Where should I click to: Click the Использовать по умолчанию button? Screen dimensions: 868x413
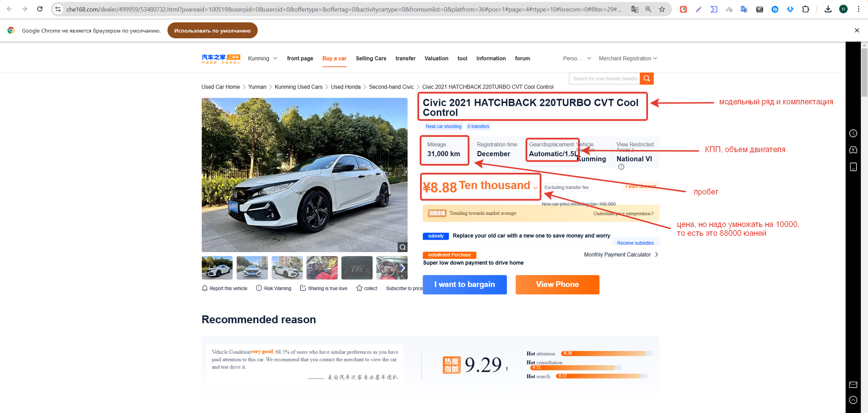click(212, 30)
